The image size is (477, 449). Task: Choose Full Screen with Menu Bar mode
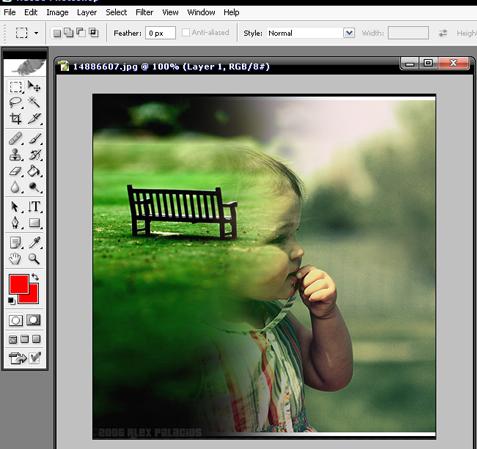tap(25, 339)
